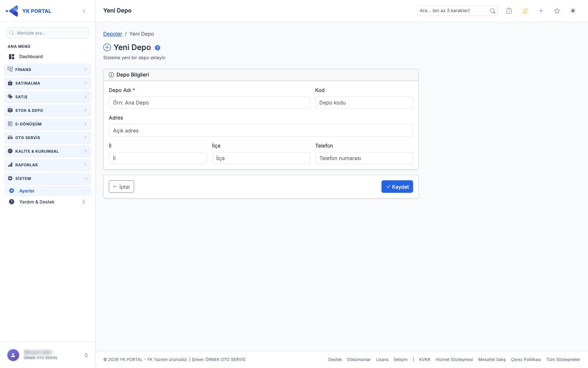Click the plus quick-add icon in top bar
Image resolution: width=588 pixels, height=368 pixels.
point(541,11)
